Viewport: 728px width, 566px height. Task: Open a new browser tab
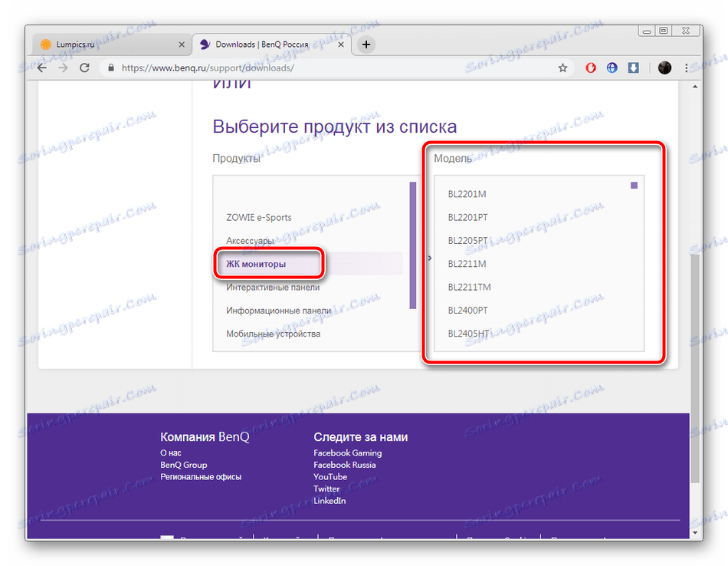365,44
